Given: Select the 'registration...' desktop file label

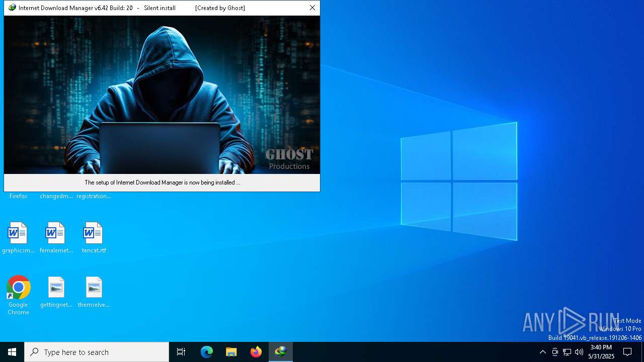Looking at the screenshot, I should [x=94, y=196].
